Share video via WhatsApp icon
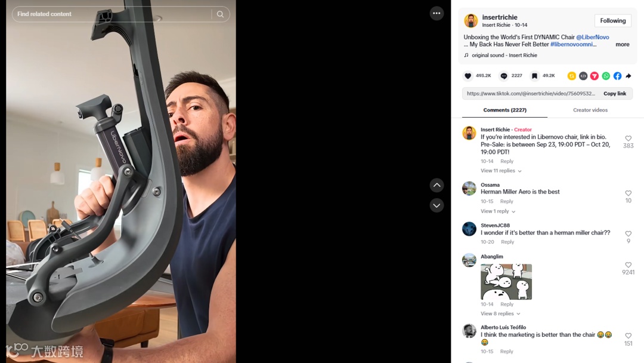The width and height of the screenshot is (644, 363). (x=606, y=76)
